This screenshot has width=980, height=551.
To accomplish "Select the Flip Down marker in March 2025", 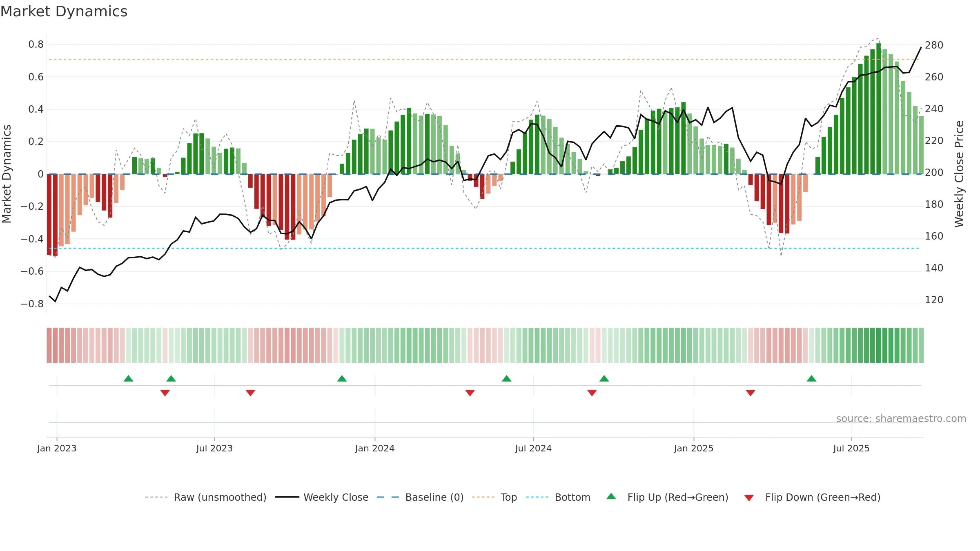I will click(751, 393).
